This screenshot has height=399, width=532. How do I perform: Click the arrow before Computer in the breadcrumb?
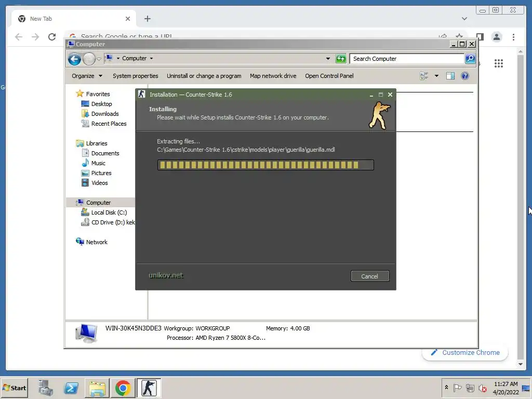118,58
